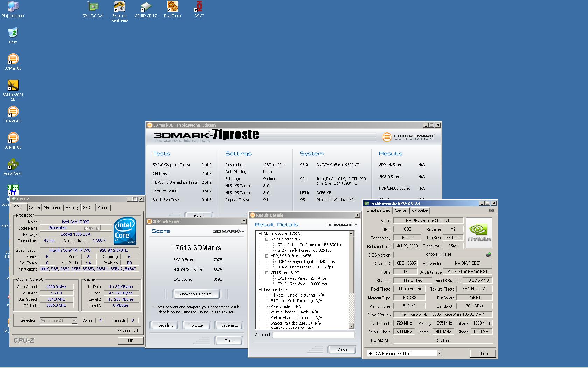This screenshot has height=368, width=588.
Task: Launch RivaTuner desktop icon
Action: click(x=173, y=9)
